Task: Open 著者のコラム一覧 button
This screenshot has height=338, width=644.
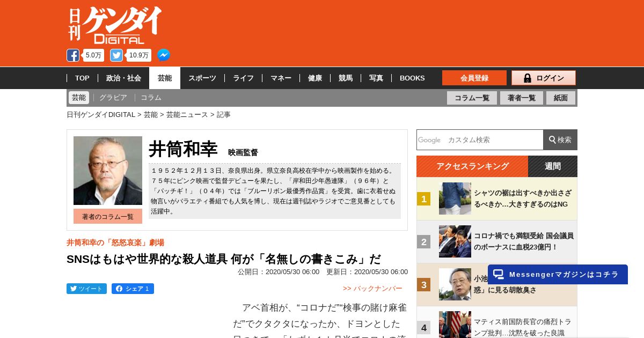Action: [x=108, y=216]
